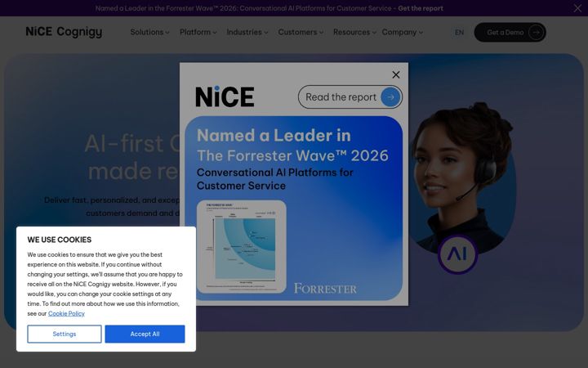Click the Get a Demo button label
Image resolution: width=588 pixels, height=368 pixels.
click(506, 32)
